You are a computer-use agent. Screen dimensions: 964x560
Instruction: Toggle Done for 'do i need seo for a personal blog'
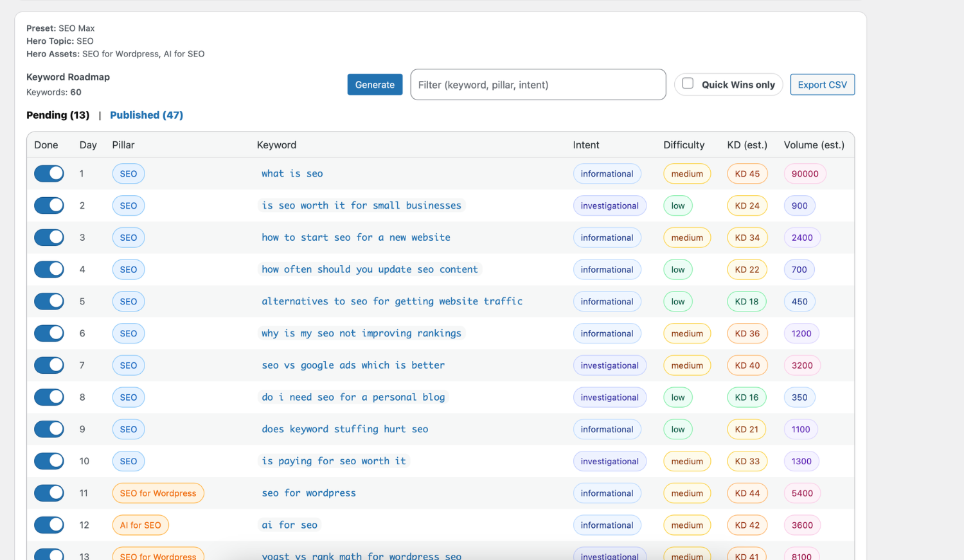tap(49, 397)
